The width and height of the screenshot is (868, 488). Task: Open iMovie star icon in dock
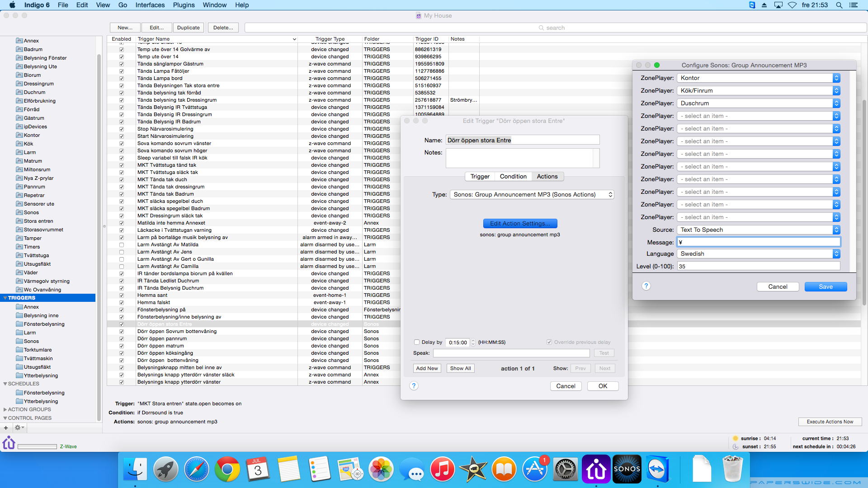tap(473, 469)
